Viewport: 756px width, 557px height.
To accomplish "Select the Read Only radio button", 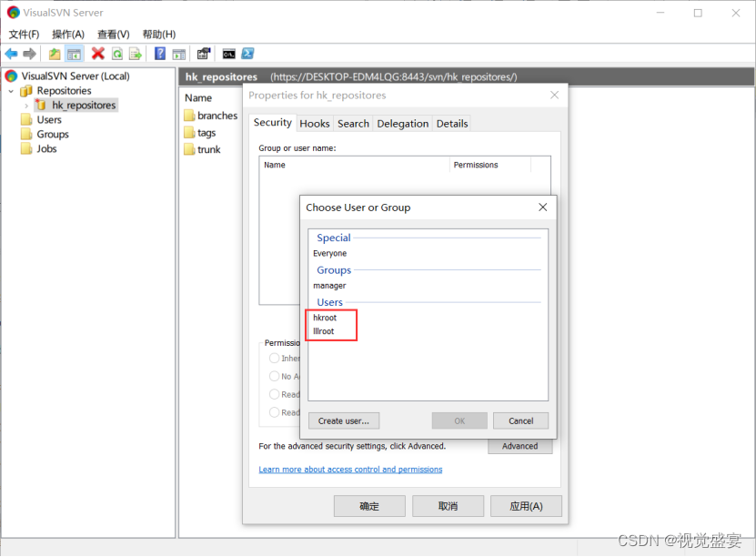I will [275, 394].
